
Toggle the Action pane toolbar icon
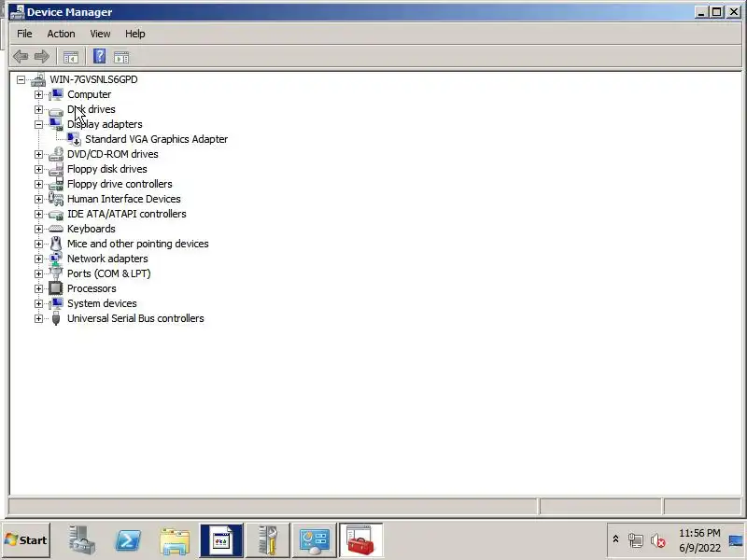(x=121, y=57)
